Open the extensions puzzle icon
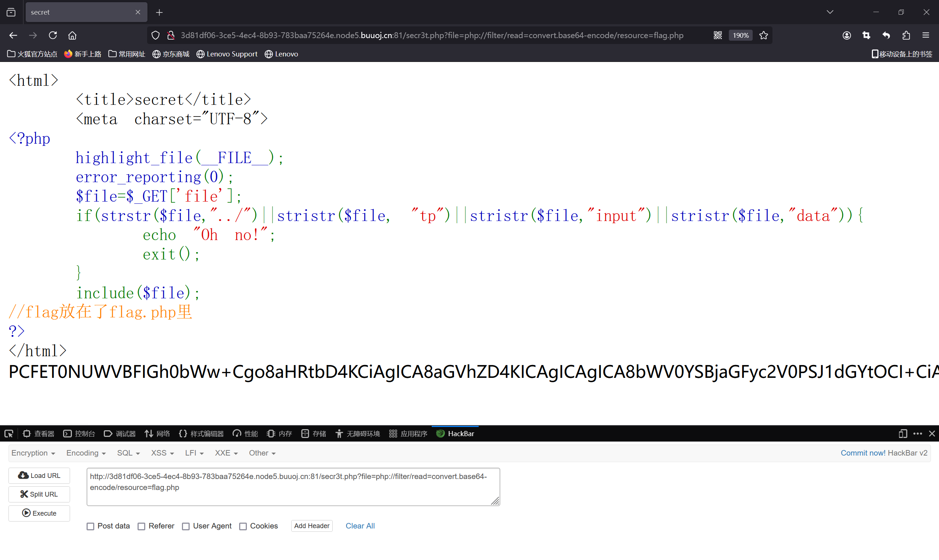The height and width of the screenshot is (560, 939). point(906,35)
